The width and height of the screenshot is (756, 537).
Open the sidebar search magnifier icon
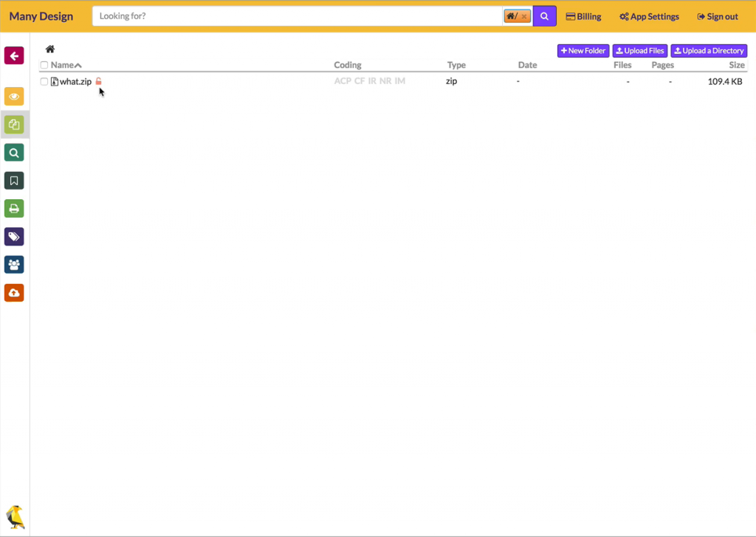(x=14, y=153)
